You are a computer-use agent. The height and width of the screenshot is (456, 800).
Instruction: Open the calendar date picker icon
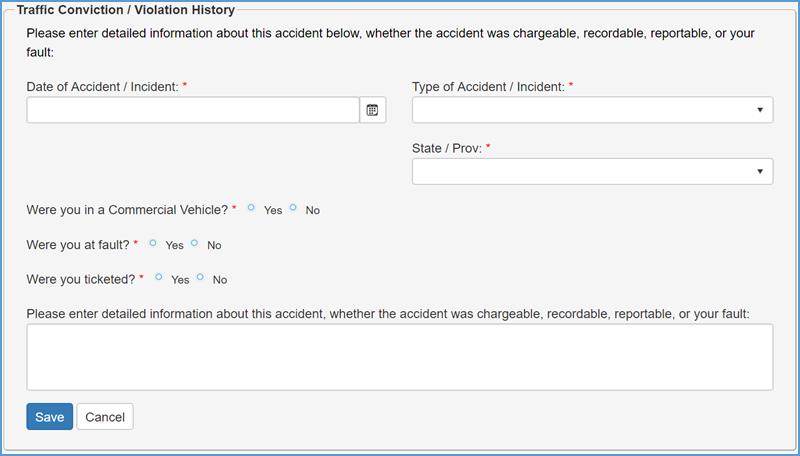point(372,110)
